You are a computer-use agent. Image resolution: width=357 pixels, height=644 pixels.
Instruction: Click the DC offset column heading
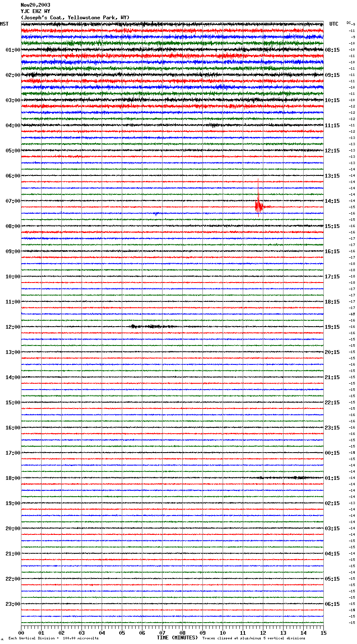coord(349,23)
